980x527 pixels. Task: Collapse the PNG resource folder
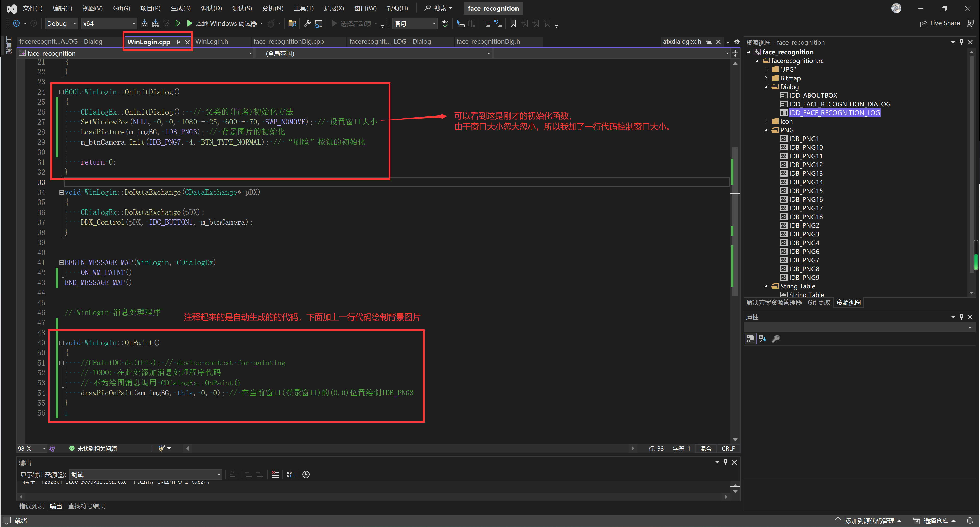(x=766, y=130)
